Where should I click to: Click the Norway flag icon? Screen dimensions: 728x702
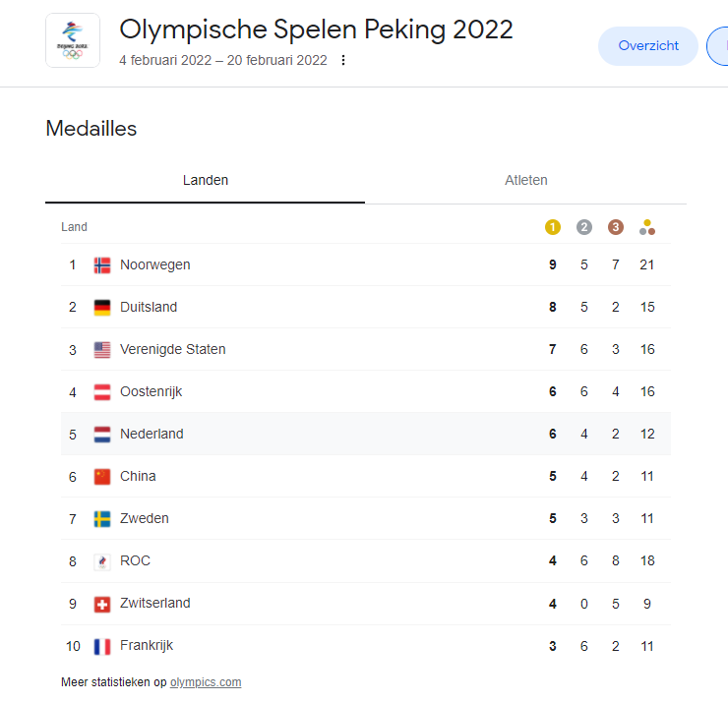(102, 265)
